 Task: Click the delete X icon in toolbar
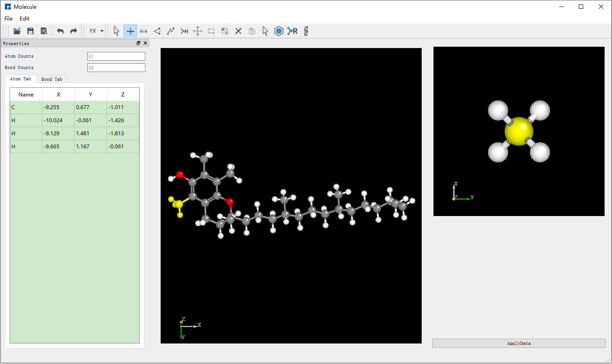click(x=238, y=31)
